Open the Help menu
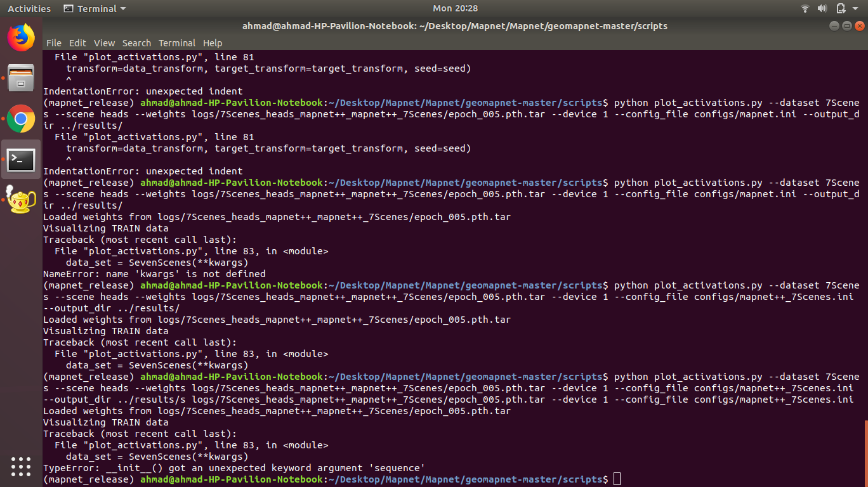The height and width of the screenshot is (487, 868). [x=213, y=43]
